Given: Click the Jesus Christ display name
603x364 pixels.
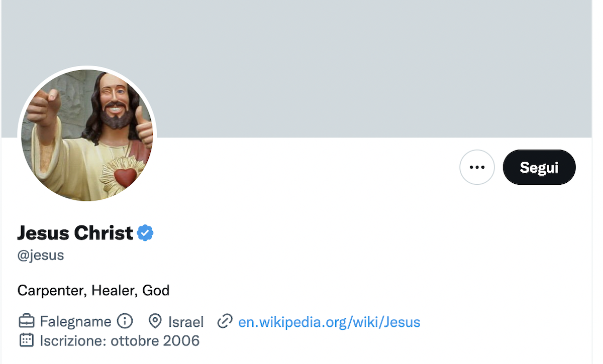Looking at the screenshot, I should pos(75,233).
